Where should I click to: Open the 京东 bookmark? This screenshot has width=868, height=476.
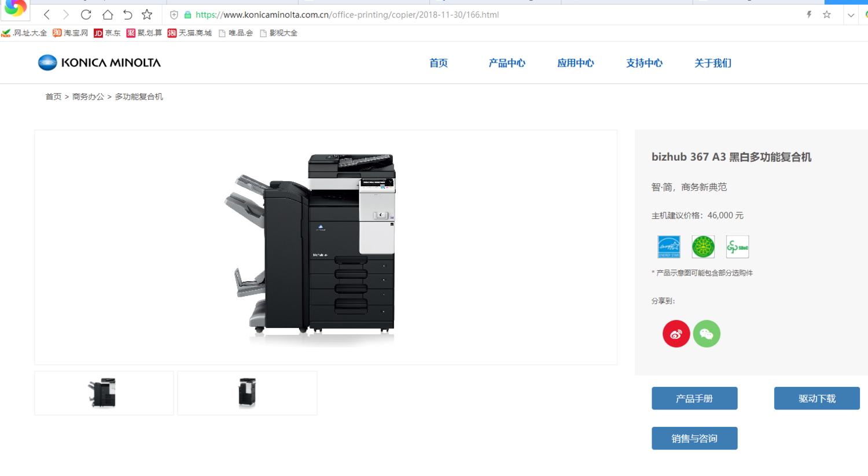[107, 33]
